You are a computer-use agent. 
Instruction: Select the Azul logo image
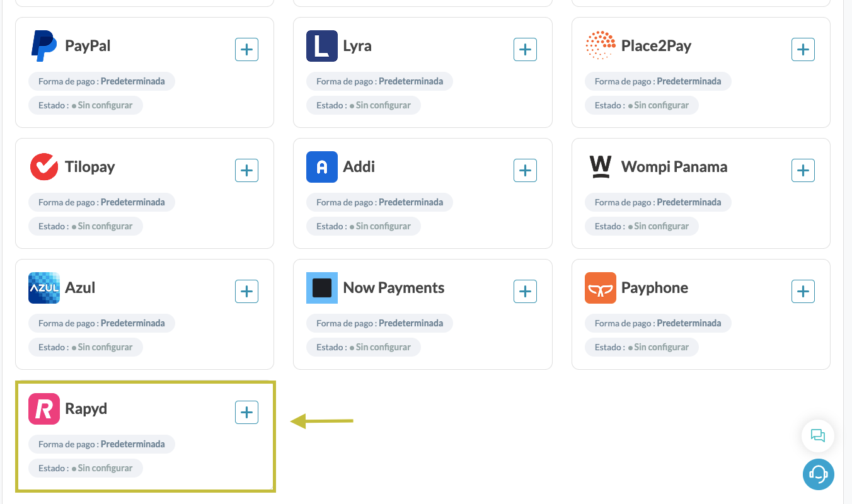click(x=44, y=288)
